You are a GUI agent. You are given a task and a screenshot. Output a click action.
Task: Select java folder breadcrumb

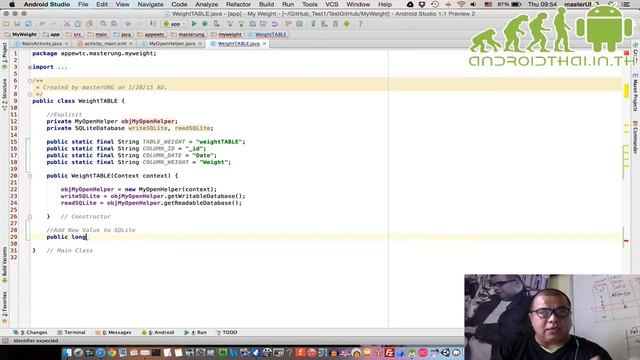click(123, 34)
